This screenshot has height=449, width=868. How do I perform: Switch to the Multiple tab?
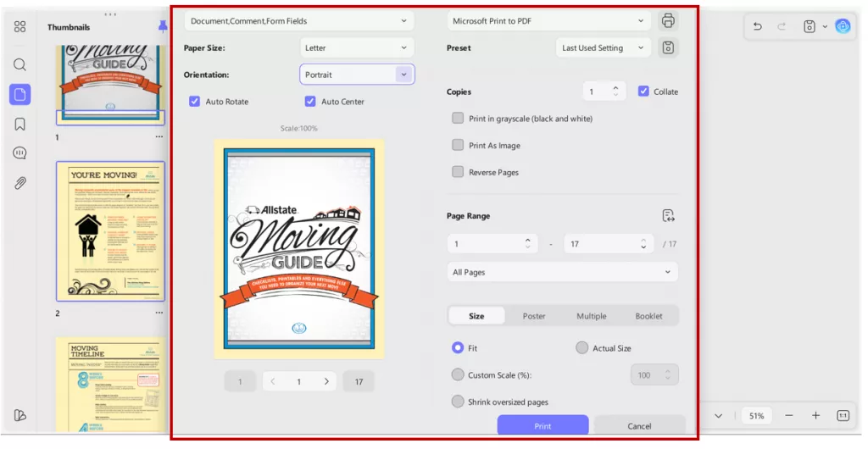pos(591,316)
